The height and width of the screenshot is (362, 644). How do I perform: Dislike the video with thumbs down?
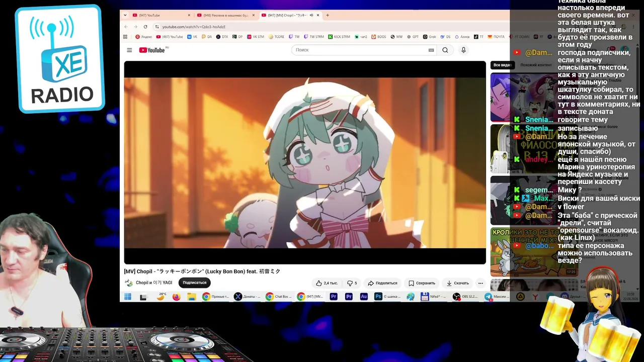pos(352,283)
